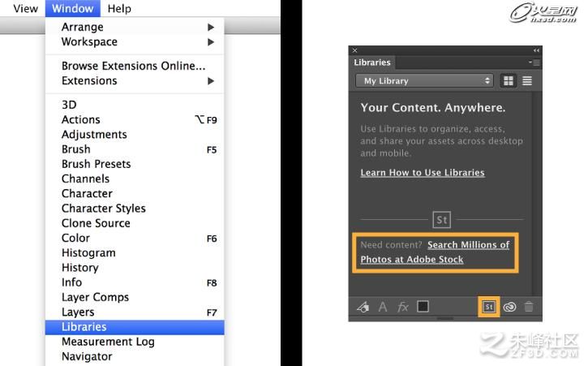
Task: Choose Brush Presets menu item
Action: click(135, 164)
